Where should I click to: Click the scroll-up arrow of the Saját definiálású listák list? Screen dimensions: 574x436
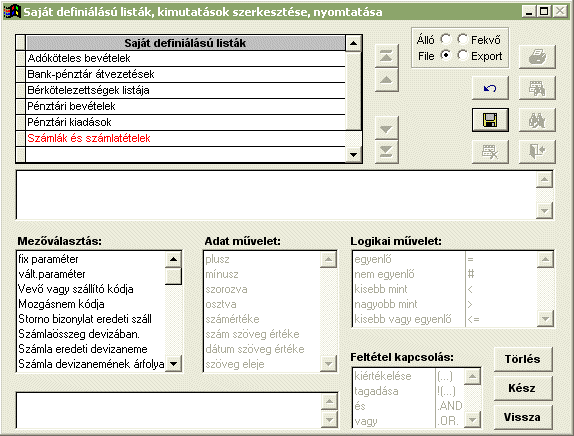click(x=353, y=43)
